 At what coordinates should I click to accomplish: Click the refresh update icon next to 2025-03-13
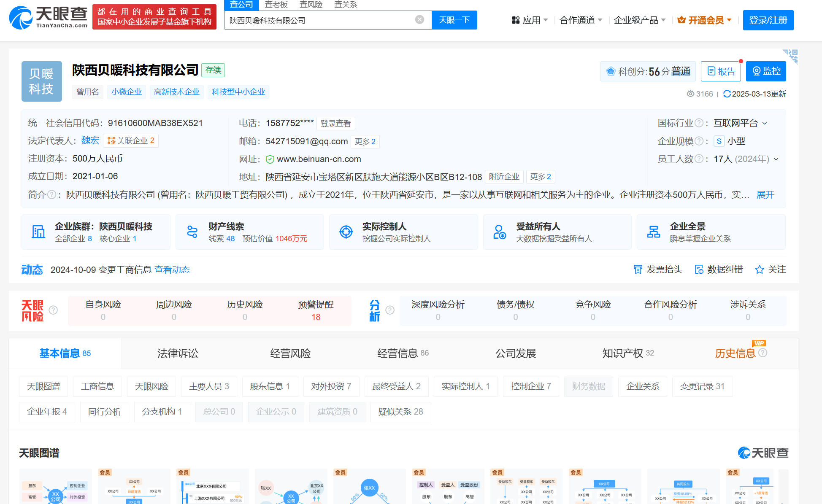point(727,94)
